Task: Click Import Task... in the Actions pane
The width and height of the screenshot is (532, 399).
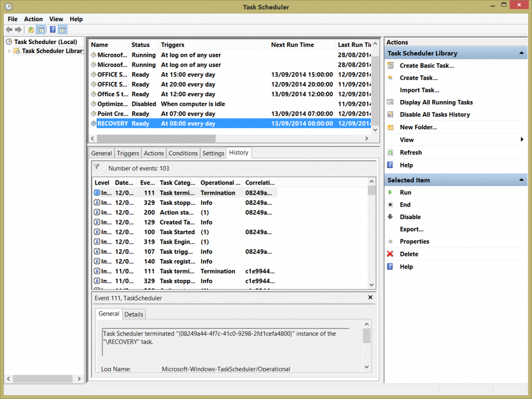Action: tap(419, 90)
